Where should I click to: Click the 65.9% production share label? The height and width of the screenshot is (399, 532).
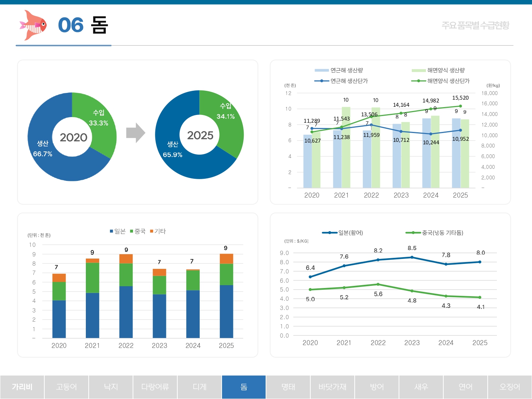click(172, 155)
